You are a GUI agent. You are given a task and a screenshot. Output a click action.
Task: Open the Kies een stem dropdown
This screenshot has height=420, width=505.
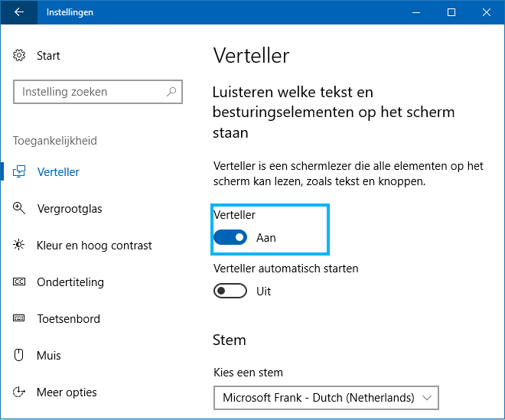326,398
